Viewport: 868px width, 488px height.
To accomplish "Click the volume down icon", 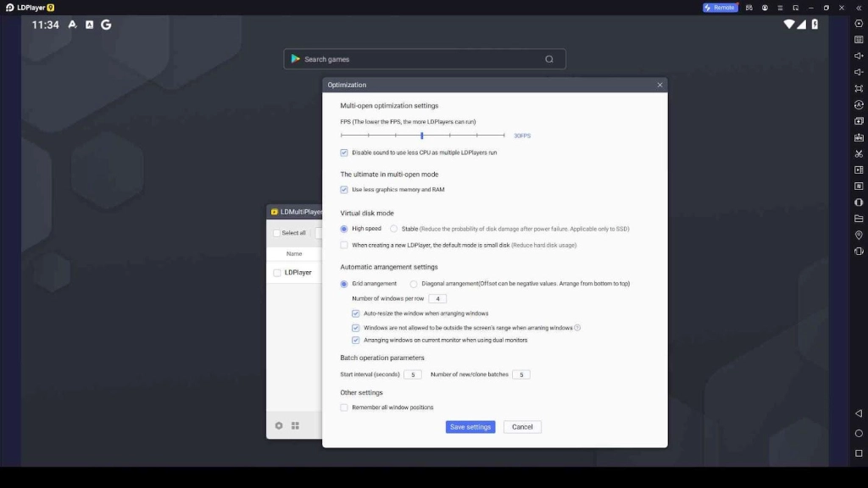I will click(x=859, y=72).
